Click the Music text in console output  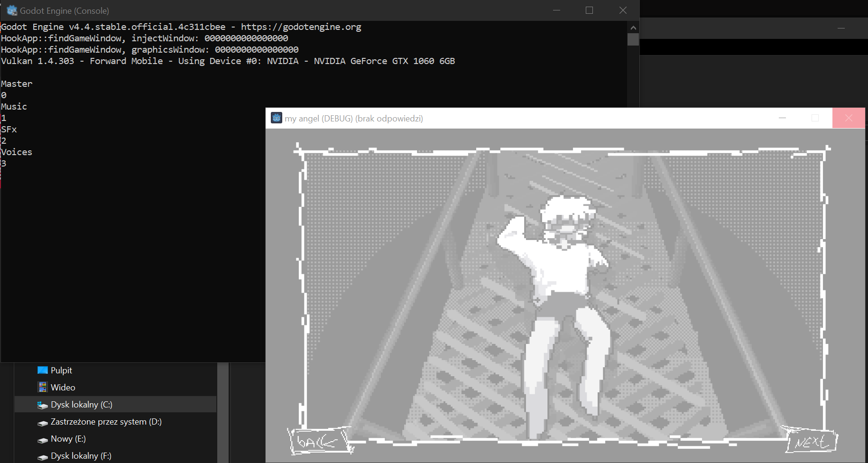point(14,106)
